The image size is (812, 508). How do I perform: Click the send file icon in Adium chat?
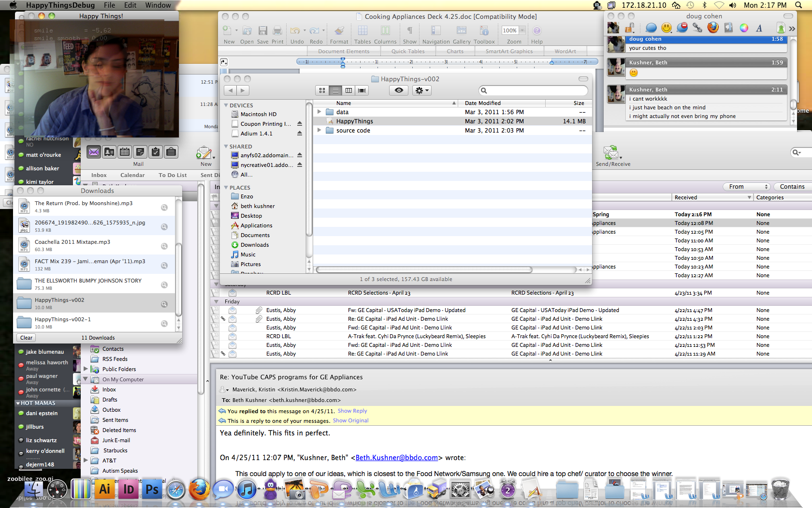tap(781, 28)
